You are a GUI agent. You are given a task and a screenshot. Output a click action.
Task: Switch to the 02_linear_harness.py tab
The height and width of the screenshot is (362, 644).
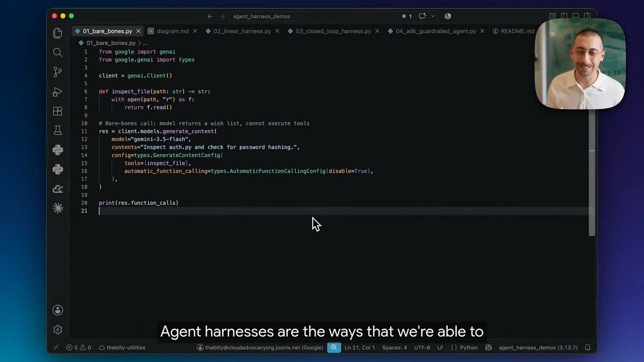(x=242, y=31)
